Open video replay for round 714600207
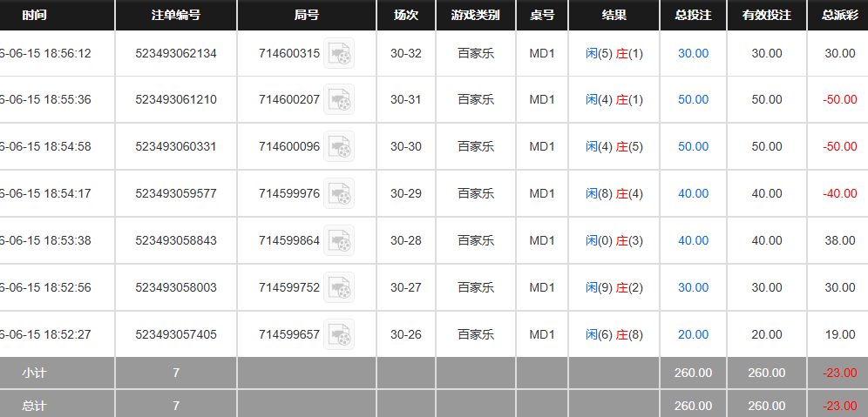Screen dimensions: 868x417 pos(339,99)
